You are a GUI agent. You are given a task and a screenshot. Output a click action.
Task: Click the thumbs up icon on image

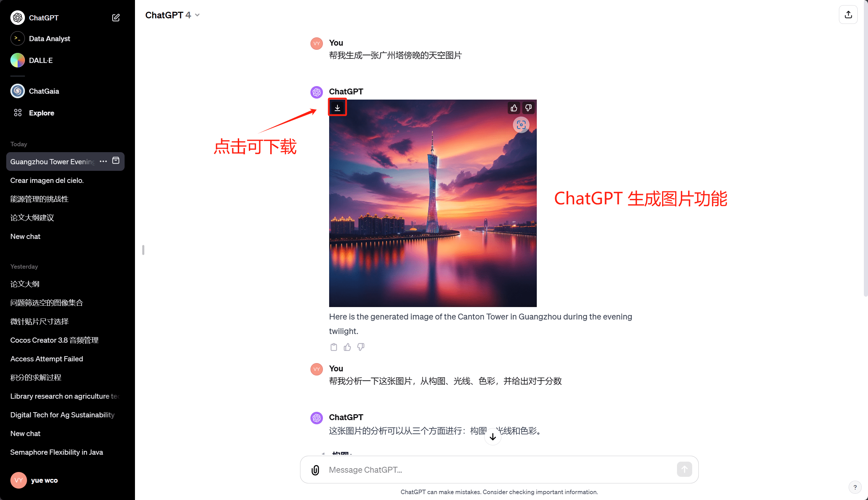click(513, 108)
